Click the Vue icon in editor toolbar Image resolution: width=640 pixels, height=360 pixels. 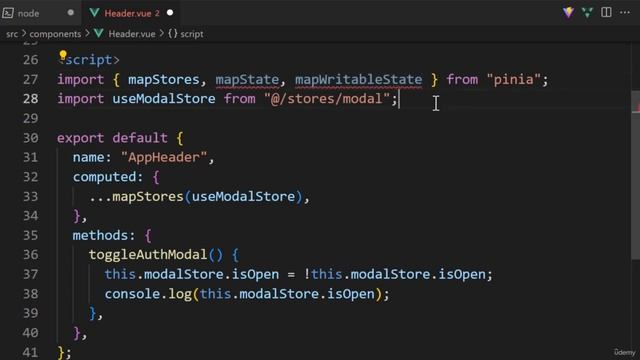coord(587,13)
